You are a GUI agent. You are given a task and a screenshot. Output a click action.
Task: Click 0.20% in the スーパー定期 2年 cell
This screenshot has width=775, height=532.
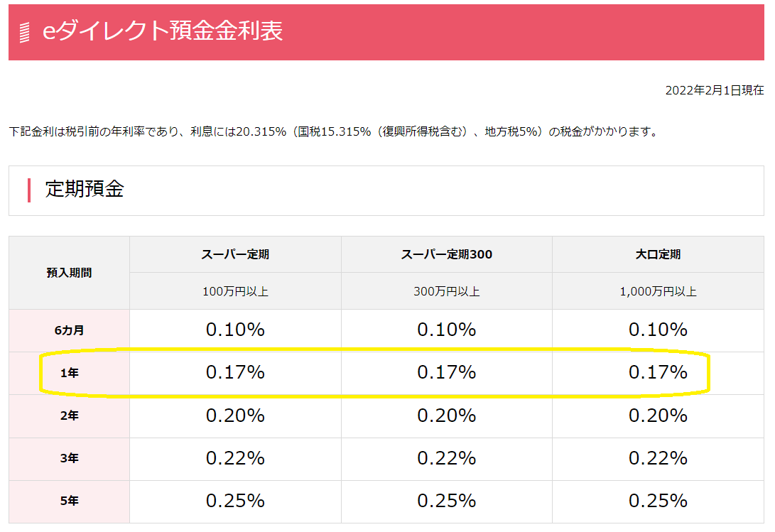click(x=235, y=416)
